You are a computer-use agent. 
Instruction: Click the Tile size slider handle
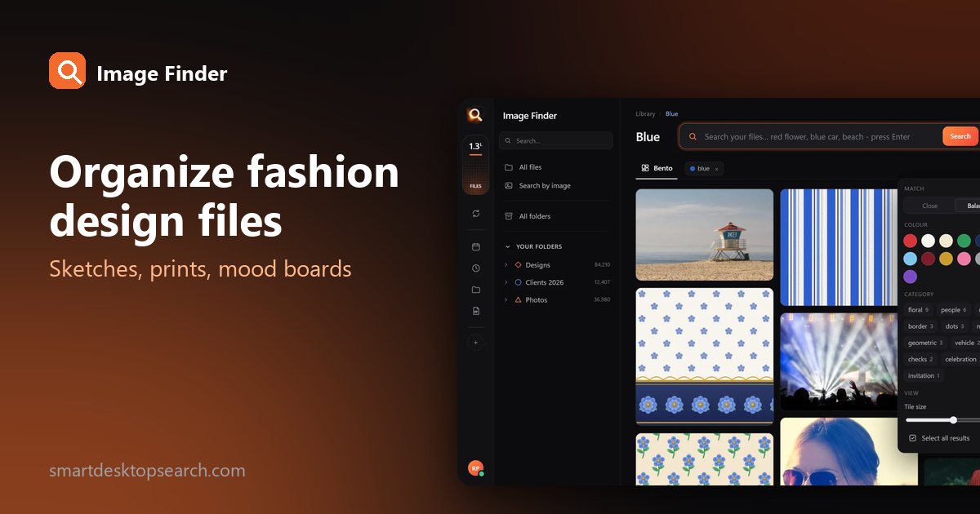pyautogui.click(x=953, y=420)
